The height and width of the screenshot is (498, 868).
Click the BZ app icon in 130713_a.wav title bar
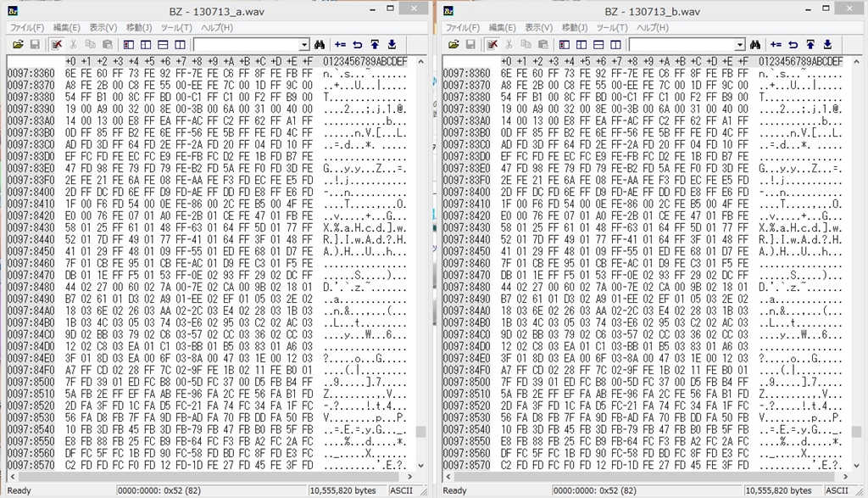(x=12, y=10)
